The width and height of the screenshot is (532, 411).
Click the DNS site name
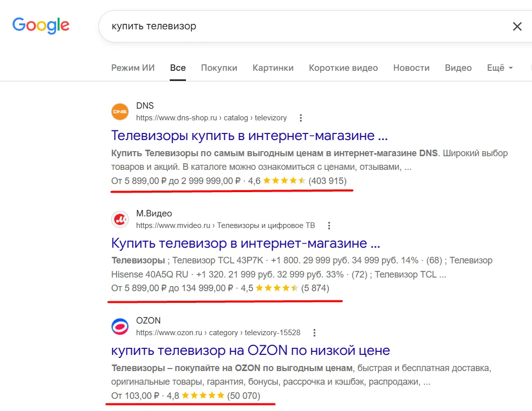[145, 106]
